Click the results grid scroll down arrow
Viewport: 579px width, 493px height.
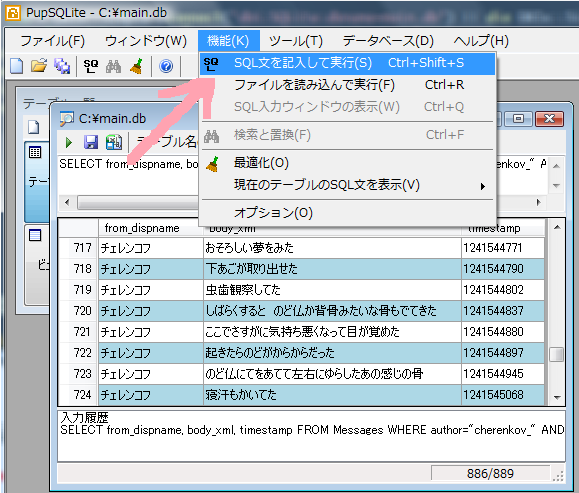point(557,397)
